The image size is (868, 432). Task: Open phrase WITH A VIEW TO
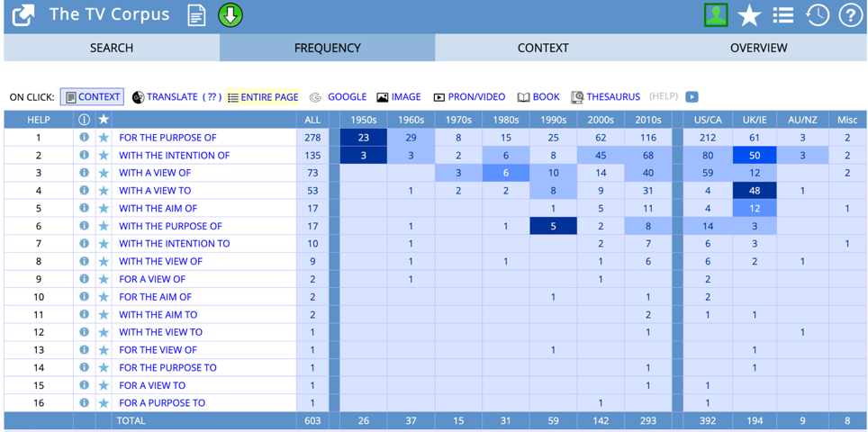[x=155, y=191]
